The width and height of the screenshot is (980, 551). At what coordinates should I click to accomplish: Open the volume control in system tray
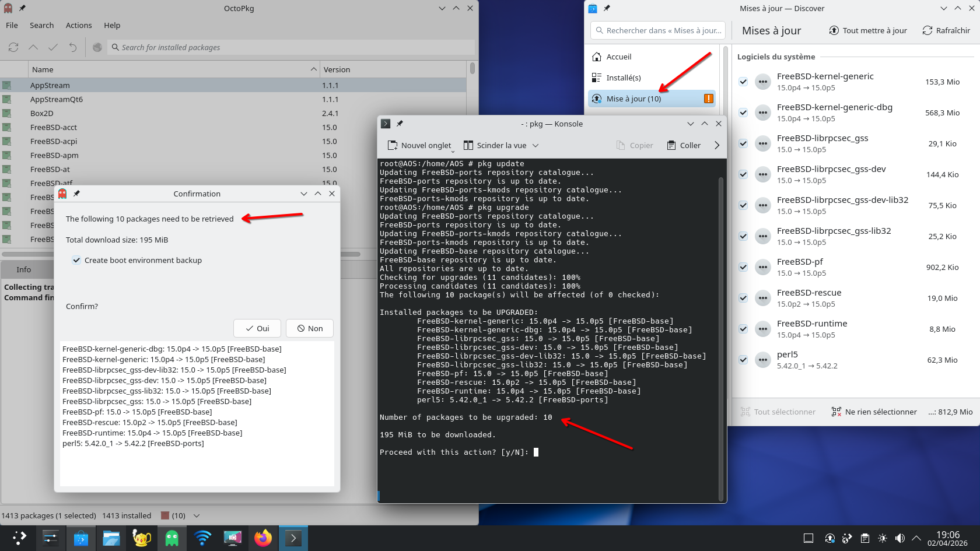pos(900,538)
